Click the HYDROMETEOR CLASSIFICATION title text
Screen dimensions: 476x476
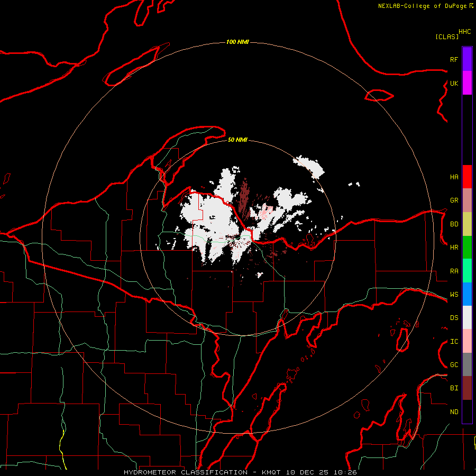186,472
